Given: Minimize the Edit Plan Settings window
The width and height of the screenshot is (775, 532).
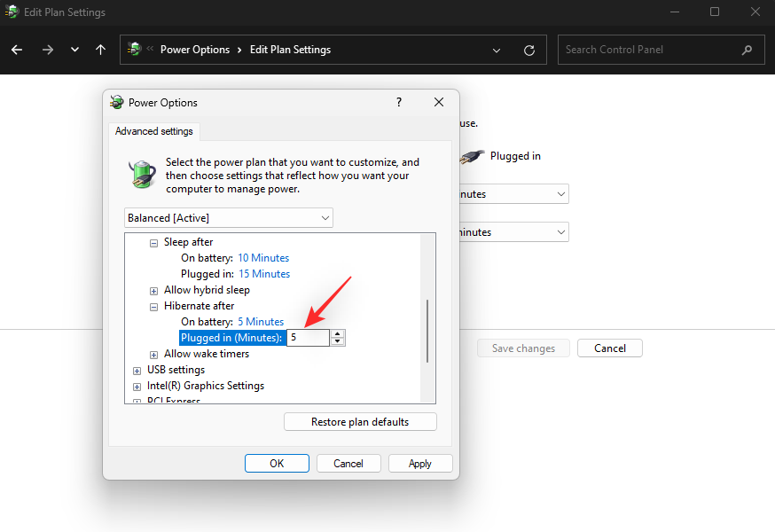Looking at the screenshot, I should tap(675, 12).
